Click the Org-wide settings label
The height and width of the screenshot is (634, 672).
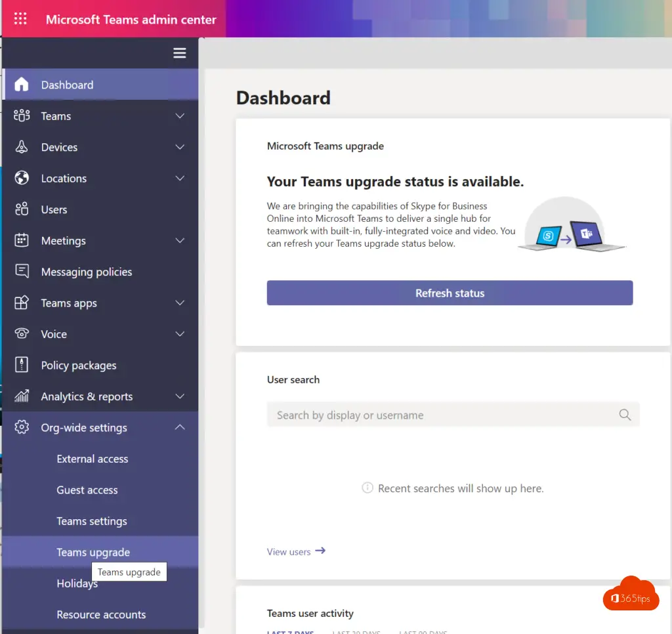click(84, 428)
